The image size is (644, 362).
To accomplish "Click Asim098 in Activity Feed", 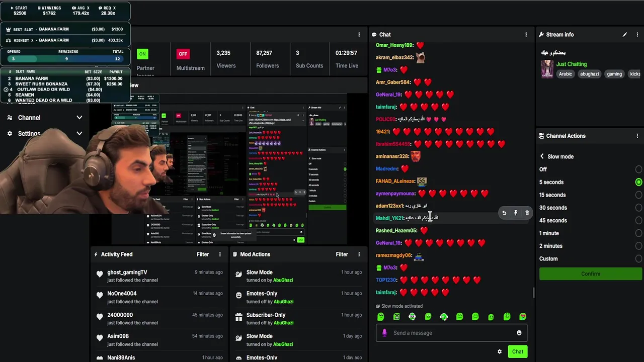I will pos(118,336).
